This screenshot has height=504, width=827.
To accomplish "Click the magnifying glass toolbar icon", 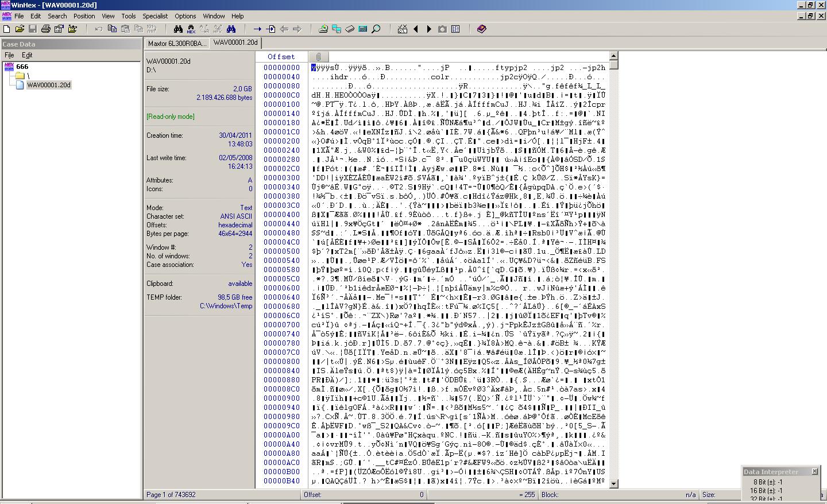I will click(x=376, y=29).
